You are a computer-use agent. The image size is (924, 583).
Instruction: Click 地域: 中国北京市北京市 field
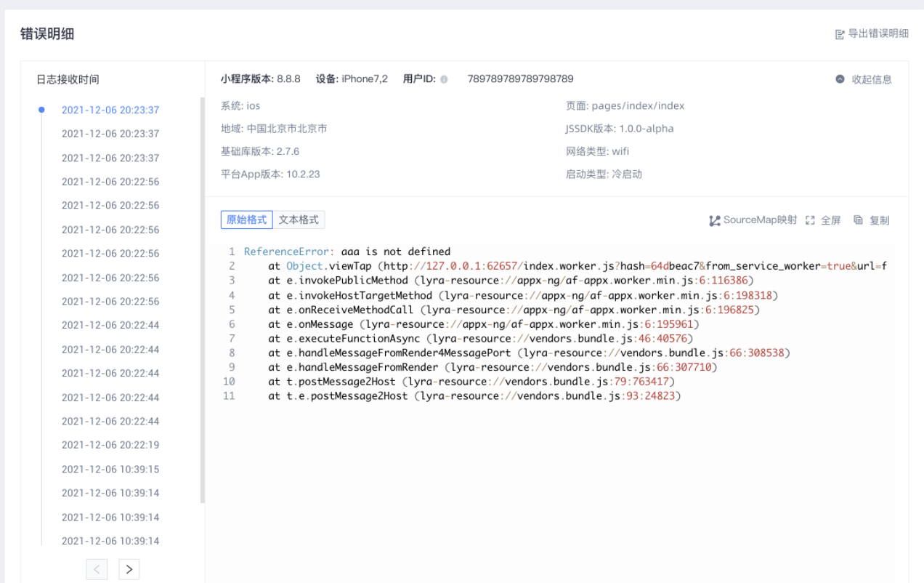coord(274,129)
